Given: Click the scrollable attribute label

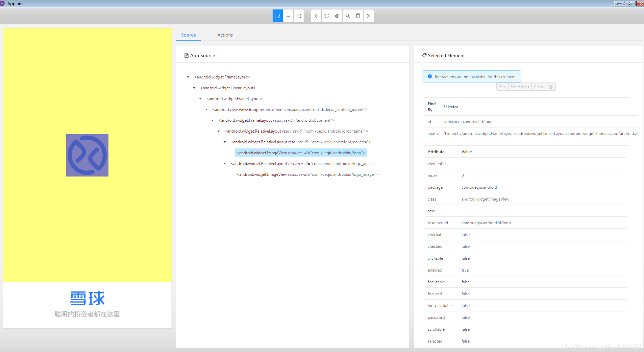Looking at the screenshot, I should [436, 329].
